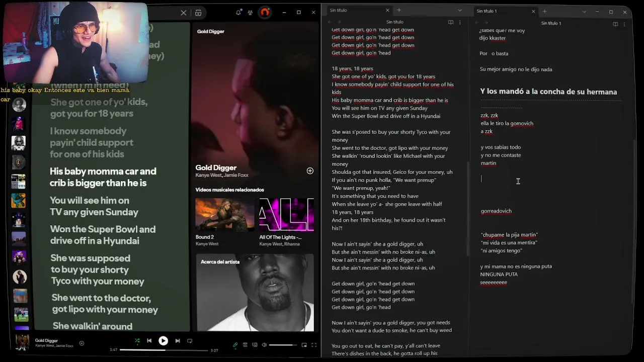Image resolution: width=644 pixels, height=362 pixels.
Task: Click the line 'Win the Super Bowl and drive off in a Hyundai' in left note
Action: 386,116
